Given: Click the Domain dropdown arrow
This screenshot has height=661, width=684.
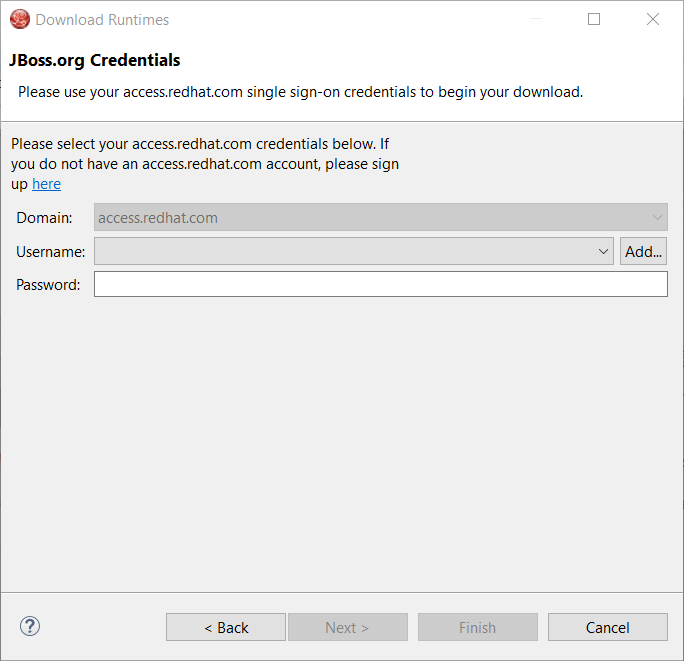Looking at the screenshot, I should (657, 217).
